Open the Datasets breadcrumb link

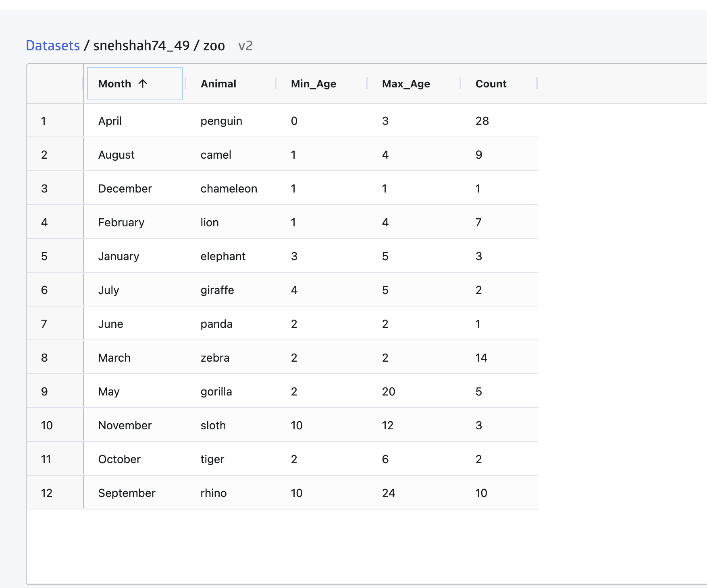tap(53, 46)
